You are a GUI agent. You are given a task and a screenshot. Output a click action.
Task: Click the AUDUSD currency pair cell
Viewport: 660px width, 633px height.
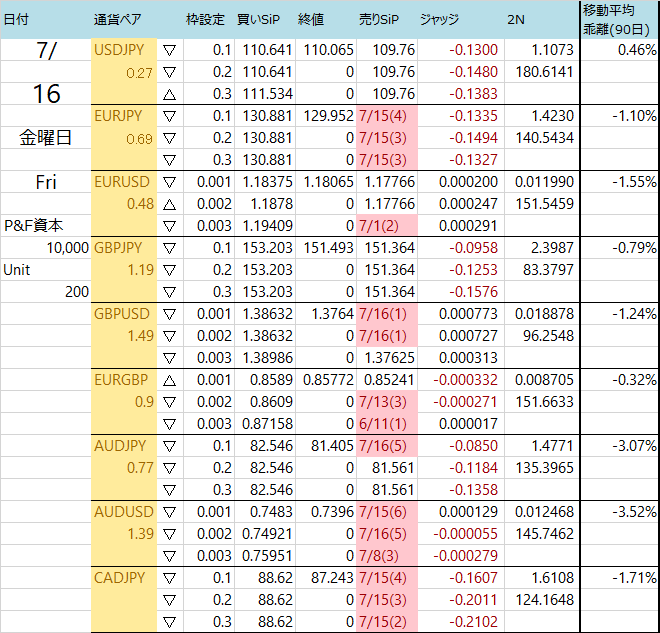pos(123,512)
